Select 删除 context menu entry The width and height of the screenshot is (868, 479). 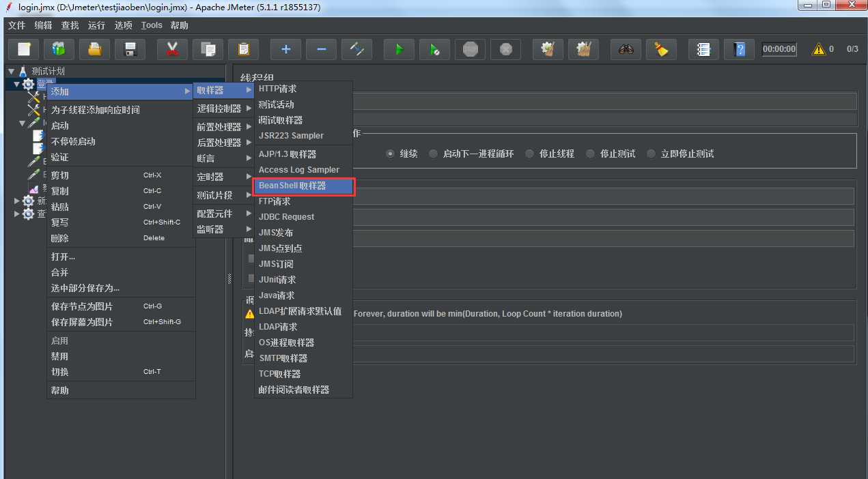coord(122,238)
